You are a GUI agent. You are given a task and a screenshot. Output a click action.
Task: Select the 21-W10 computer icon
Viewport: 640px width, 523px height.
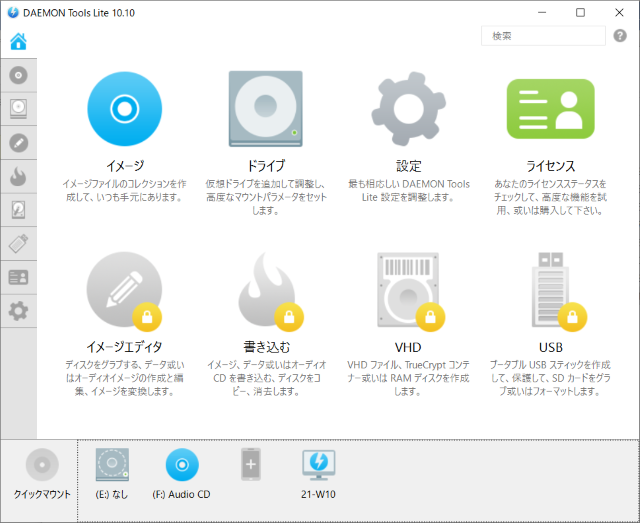(318, 465)
